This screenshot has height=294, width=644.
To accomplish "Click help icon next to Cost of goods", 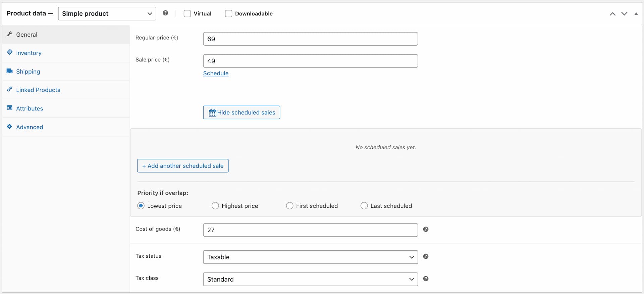I will [x=426, y=229].
